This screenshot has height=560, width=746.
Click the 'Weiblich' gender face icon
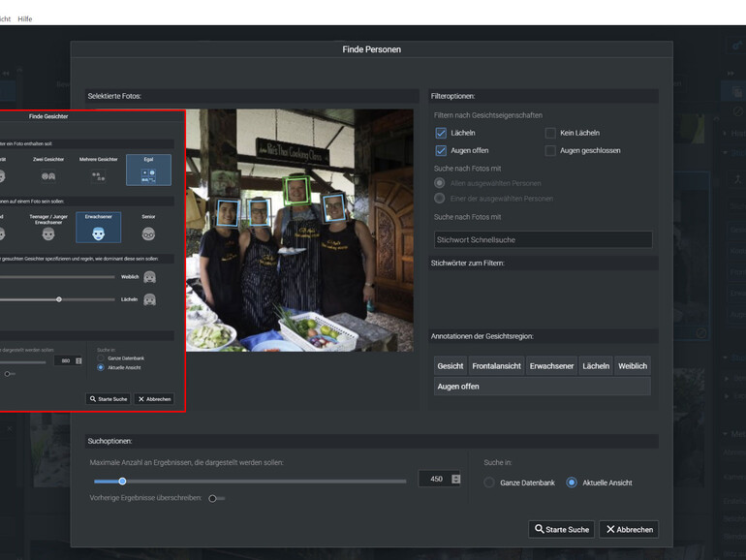(150, 277)
